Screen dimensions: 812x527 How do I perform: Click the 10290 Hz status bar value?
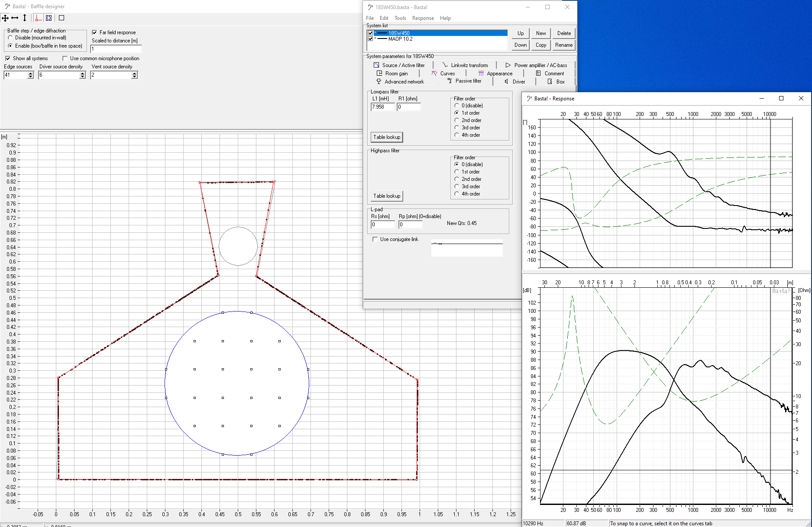533,524
